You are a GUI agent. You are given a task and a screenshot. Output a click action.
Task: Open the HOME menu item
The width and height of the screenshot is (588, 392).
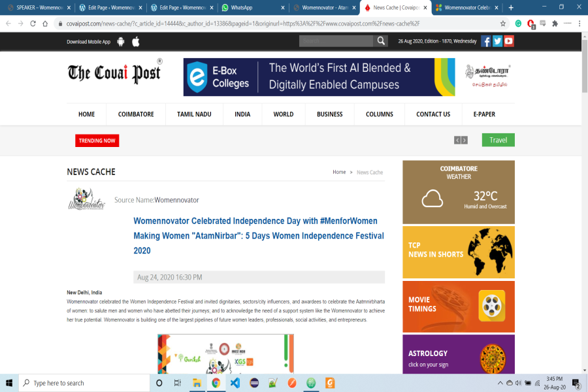click(87, 114)
